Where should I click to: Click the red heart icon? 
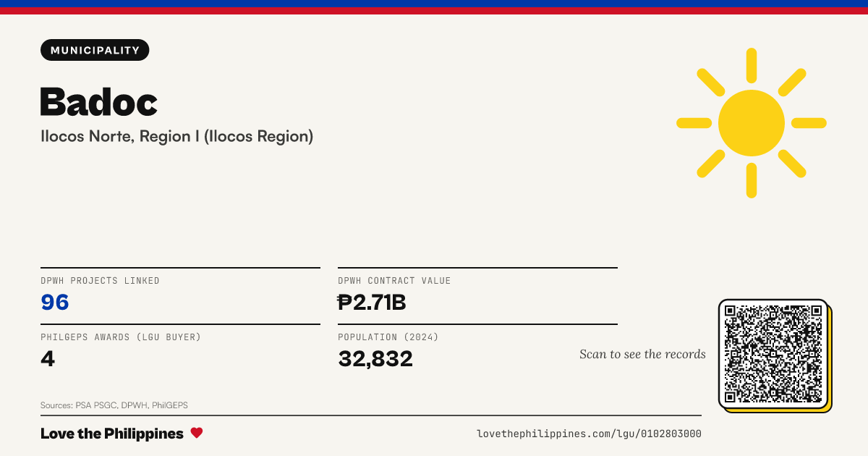coord(197,433)
